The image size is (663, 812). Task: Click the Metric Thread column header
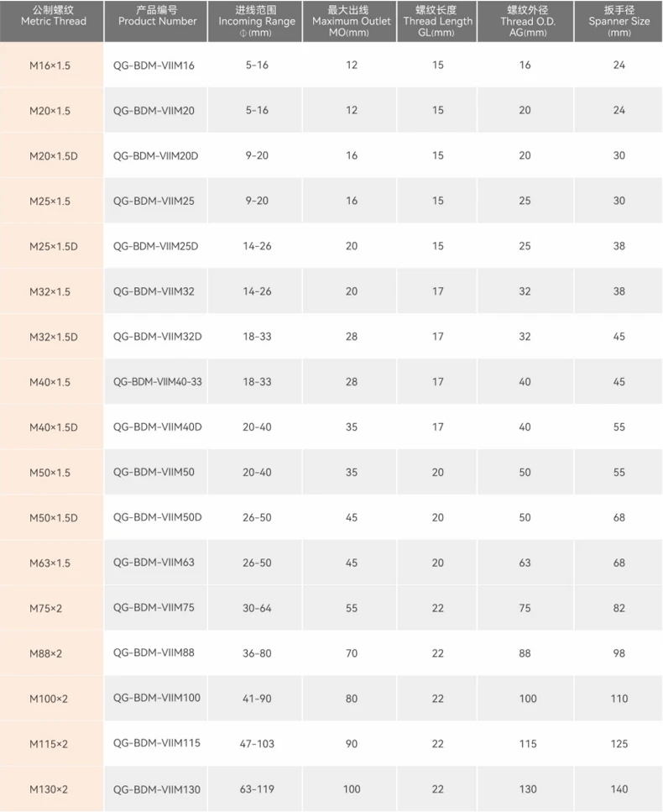53,16
